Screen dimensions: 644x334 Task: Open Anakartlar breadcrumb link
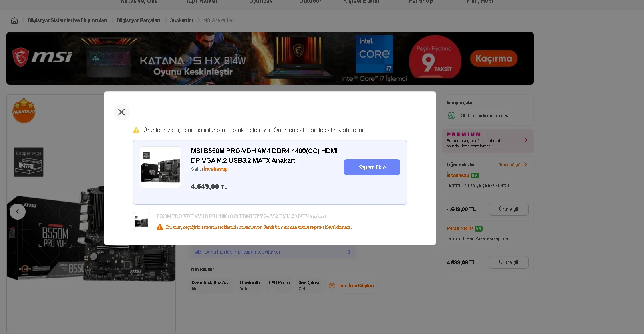click(x=181, y=20)
